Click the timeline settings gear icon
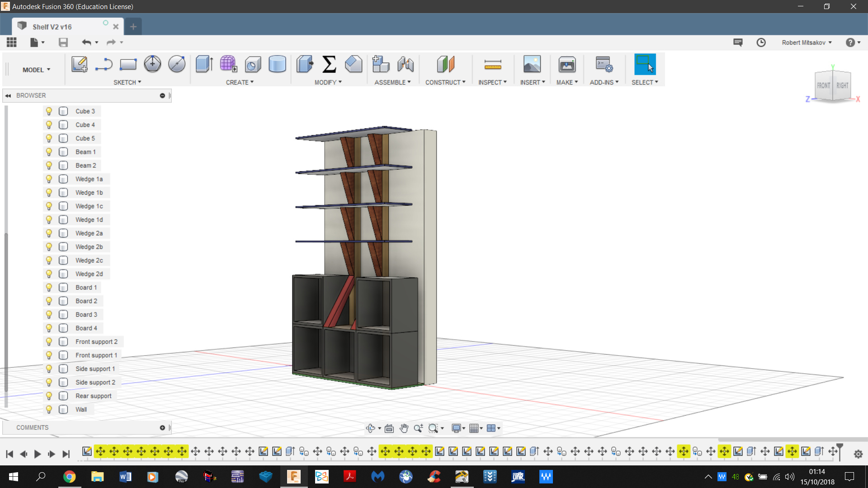 click(858, 454)
